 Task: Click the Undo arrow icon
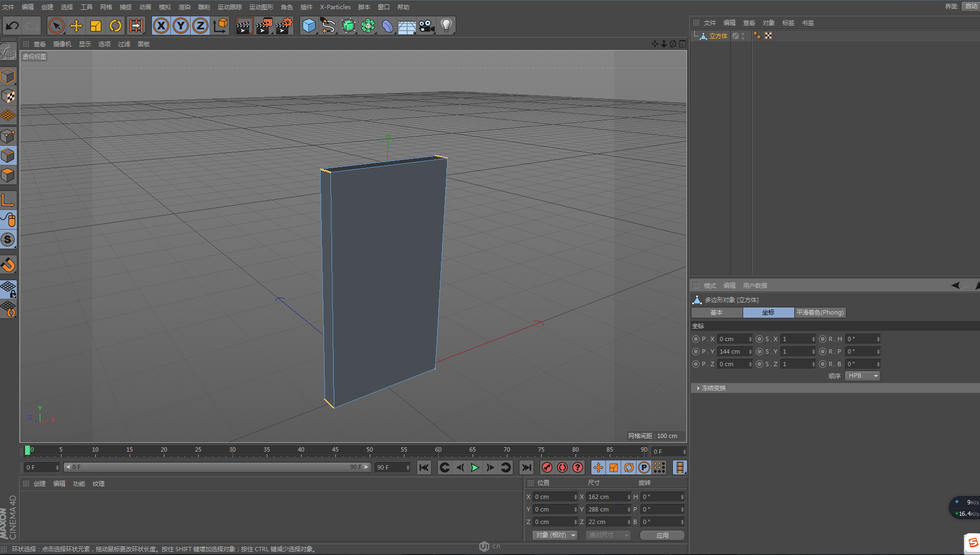pyautogui.click(x=12, y=26)
